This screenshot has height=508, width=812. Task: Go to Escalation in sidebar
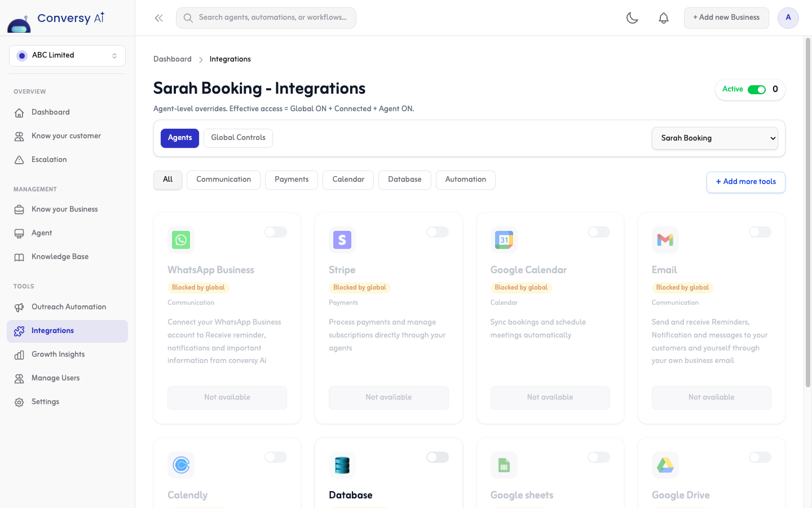[x=67, y=160]
